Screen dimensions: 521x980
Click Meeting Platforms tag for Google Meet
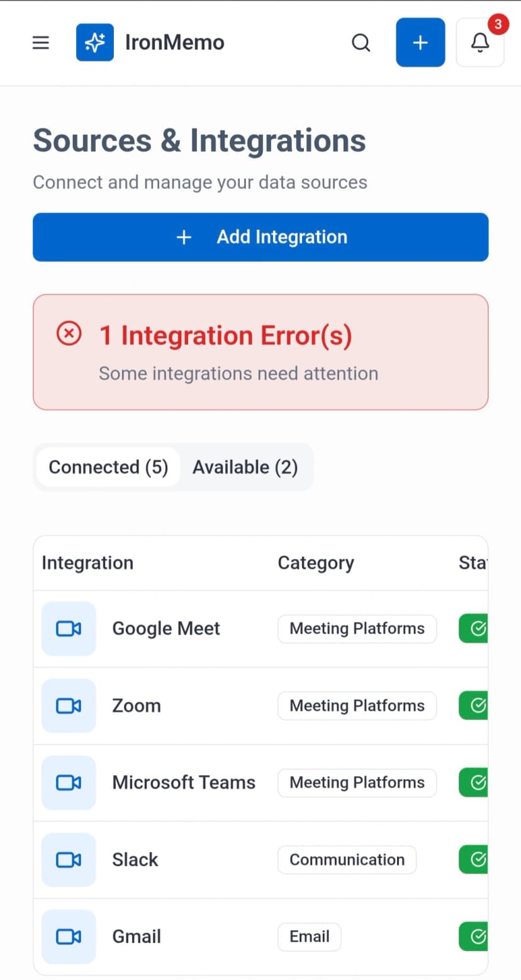pos(357,629)
